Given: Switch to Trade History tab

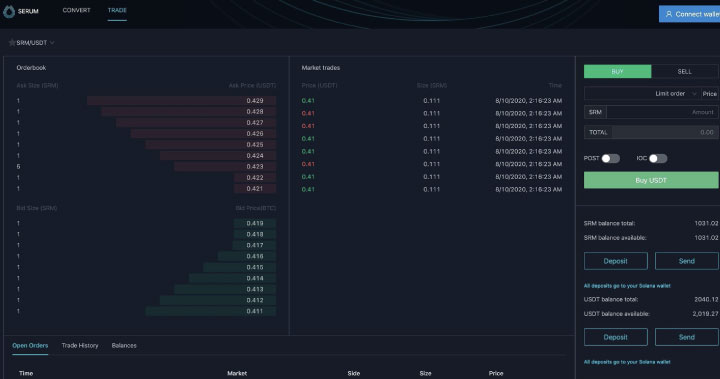Looking at the screenshot, I should coord(80,345).
